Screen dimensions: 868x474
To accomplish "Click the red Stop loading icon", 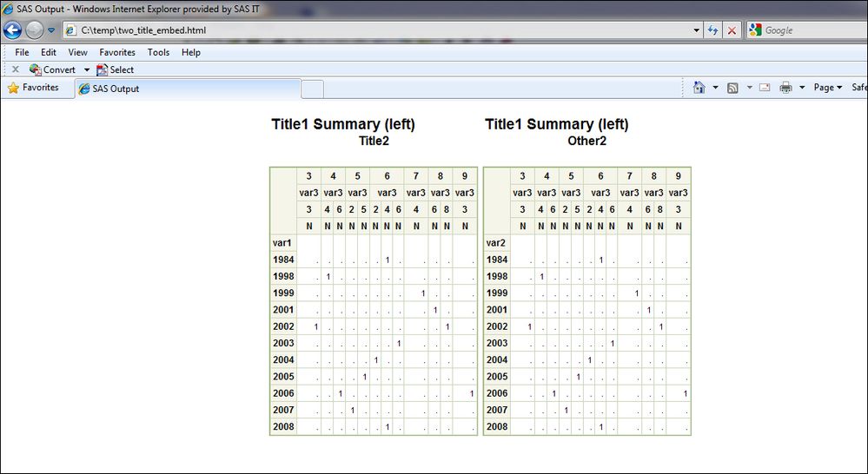I will (732, 30).
